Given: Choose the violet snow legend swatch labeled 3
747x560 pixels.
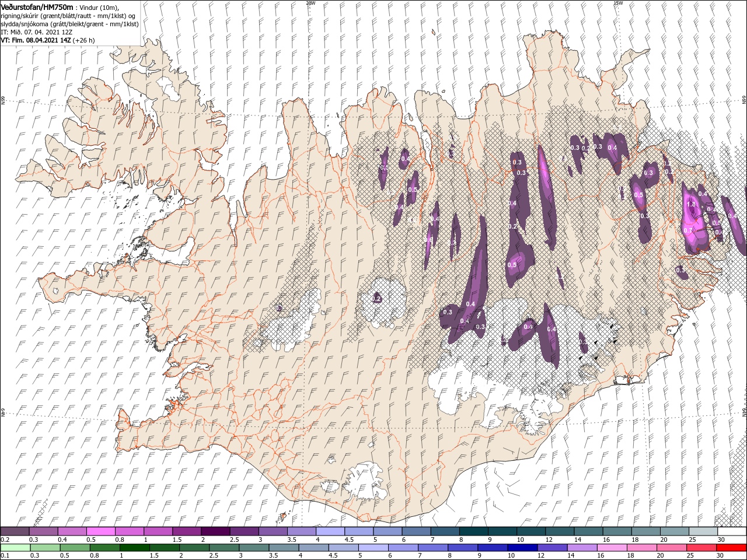Looking at the screenshot, I should (x=273, y=531).
